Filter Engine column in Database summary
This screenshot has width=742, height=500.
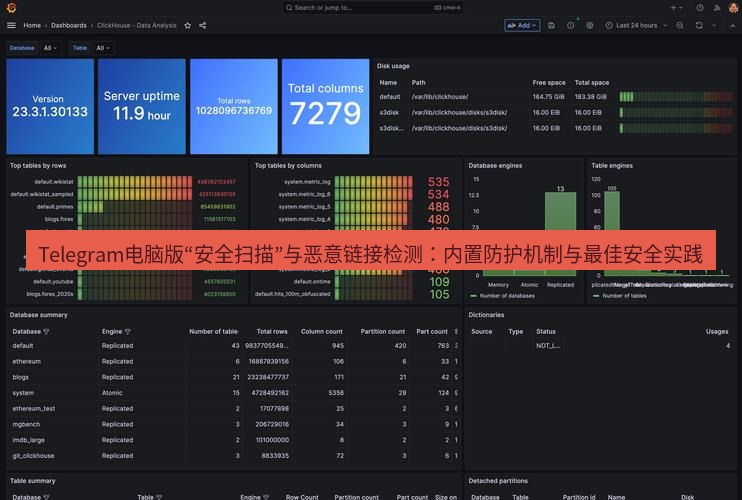pyautogui.click(x=128, y=332)
